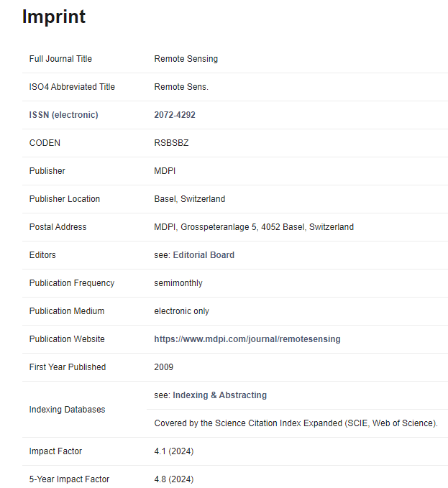
Task: Open the Indexing & Abstracting link
Action: click(220, 395)
